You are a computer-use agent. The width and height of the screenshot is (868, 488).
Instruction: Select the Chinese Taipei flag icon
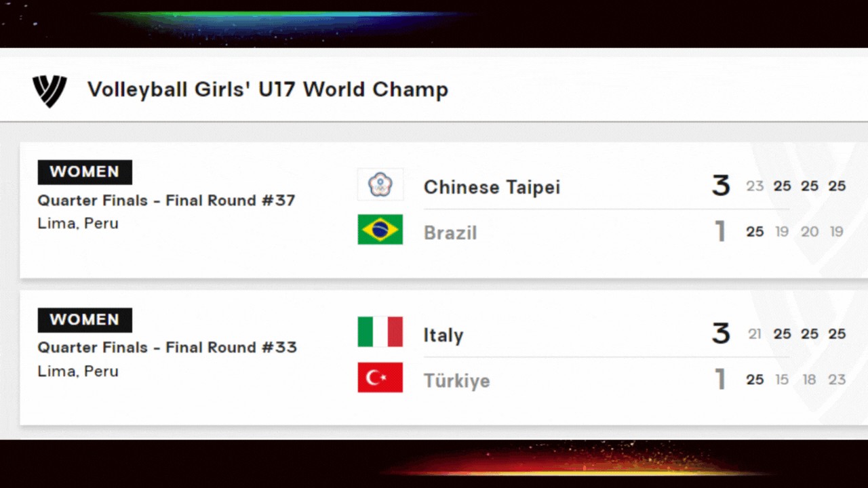(380, 185)
